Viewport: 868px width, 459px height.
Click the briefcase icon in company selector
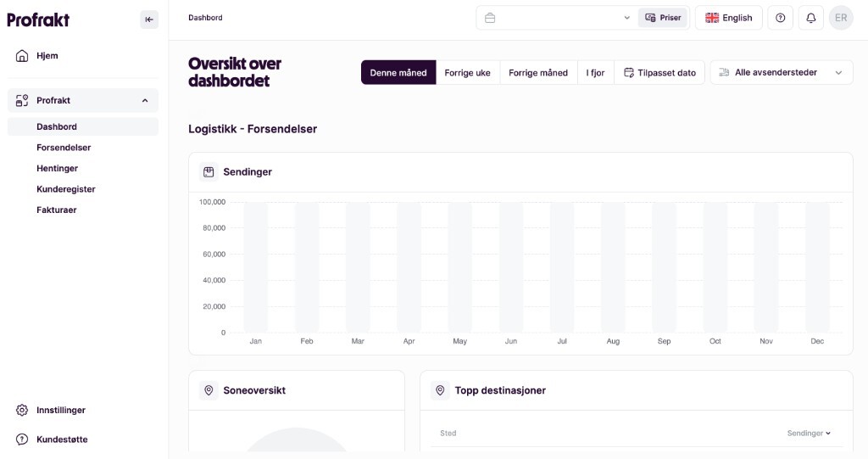[x=490, y=18]
